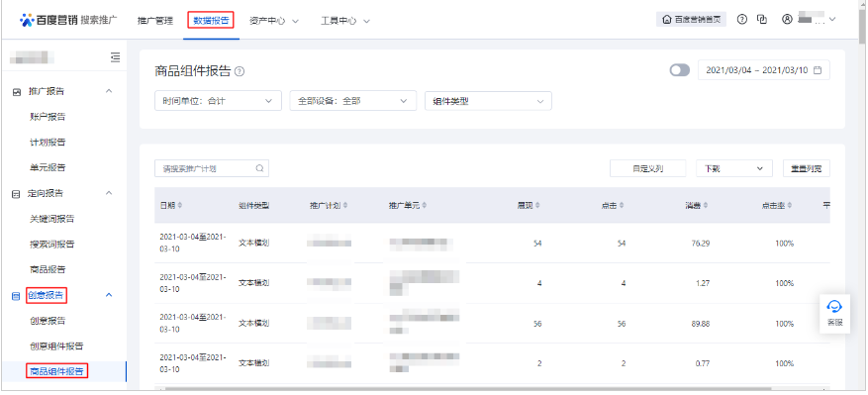This screenshot has width=868, height=395.
Task: Open 创意组件报告 in sidebar
Action: [56, 346]
